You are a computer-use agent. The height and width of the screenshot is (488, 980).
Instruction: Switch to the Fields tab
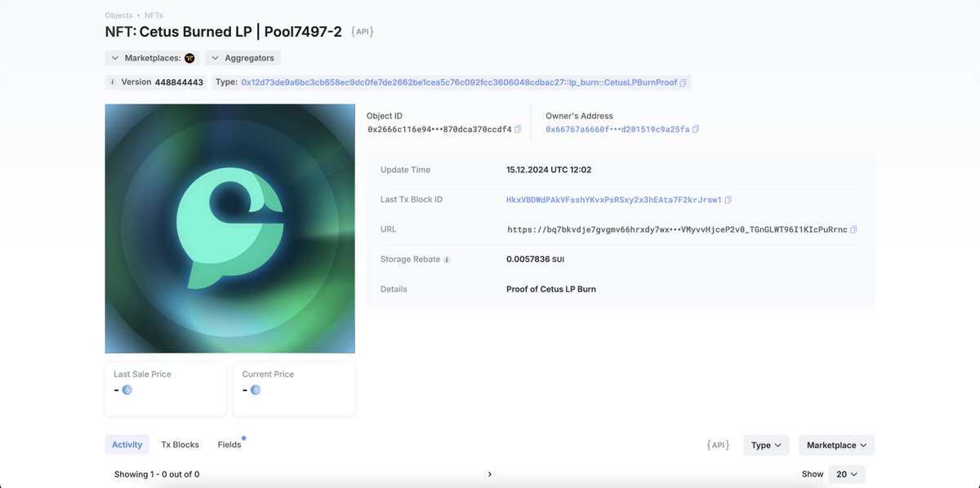tap(229, 445)
